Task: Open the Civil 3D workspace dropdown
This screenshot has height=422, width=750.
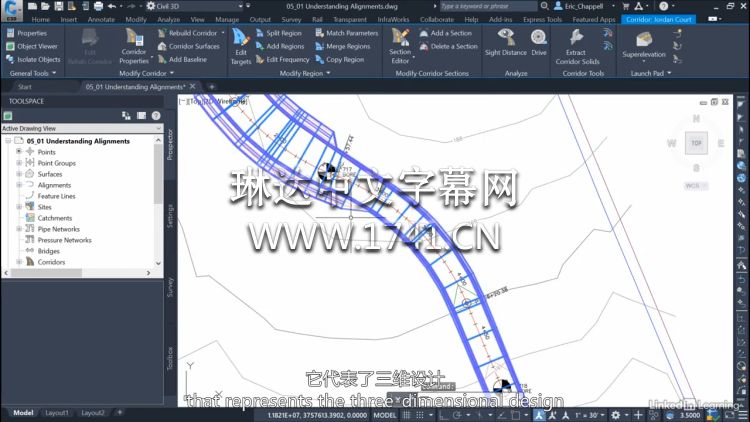Action: click(x=195, y=6)
